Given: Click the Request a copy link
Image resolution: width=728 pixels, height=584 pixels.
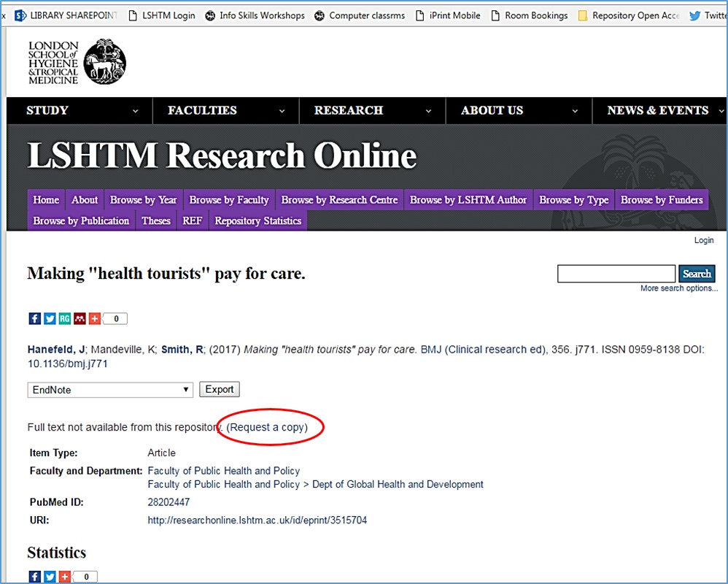Looking at the screenshot, I should [x=267, y=427].
